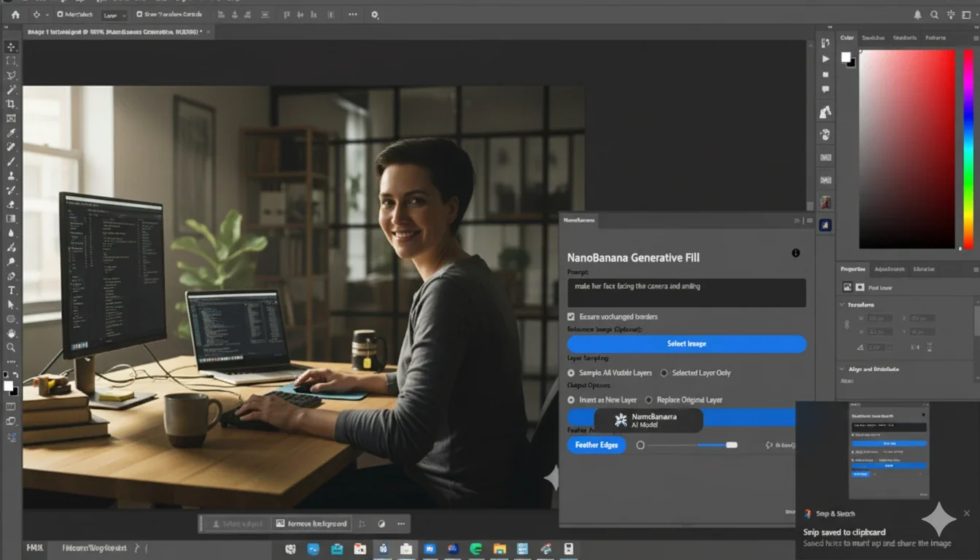Image resolution: width=980 pixels, height=560 pixels.
Task: Pick the Magic Wand tool
Action: coord(11,90)
